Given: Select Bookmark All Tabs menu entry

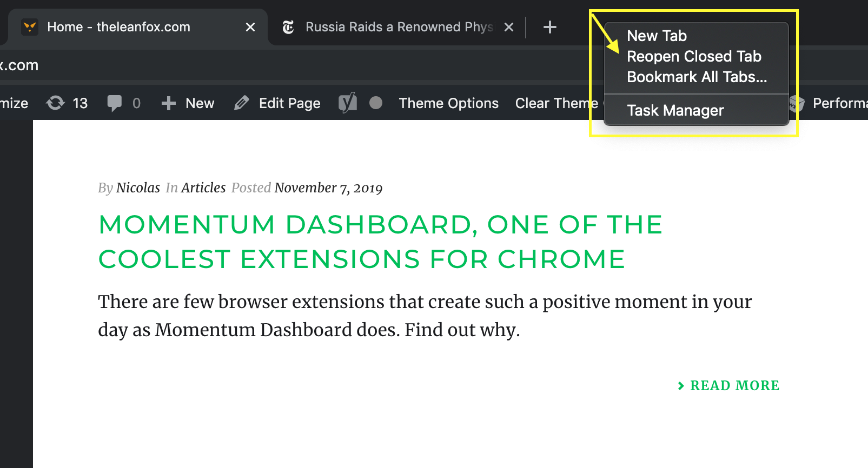Looking at the screenshot, I should pyautogui.click(x=697, y=77).
